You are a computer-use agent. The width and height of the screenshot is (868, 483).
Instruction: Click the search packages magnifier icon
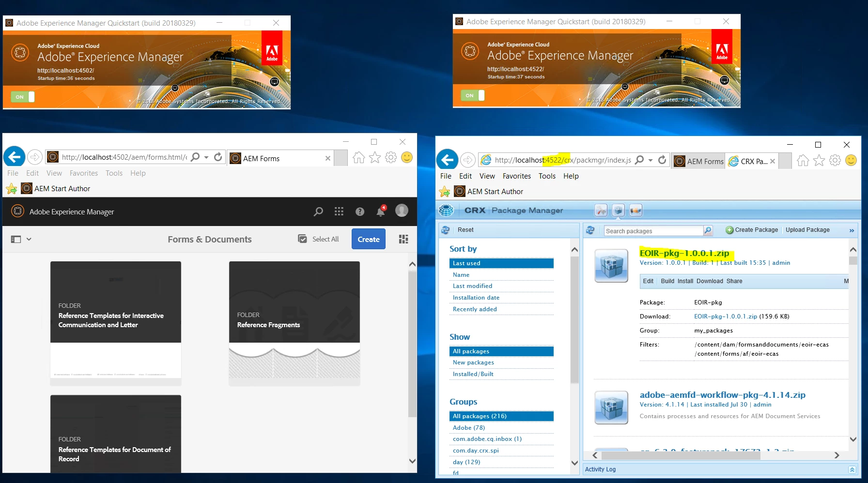click(708, 230)
